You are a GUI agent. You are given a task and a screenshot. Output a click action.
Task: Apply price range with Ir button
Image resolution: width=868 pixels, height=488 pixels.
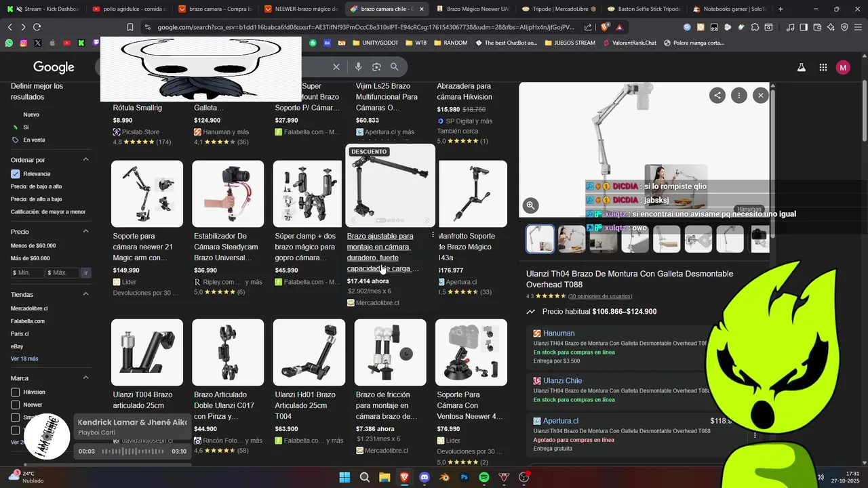(x=85, y=272)
